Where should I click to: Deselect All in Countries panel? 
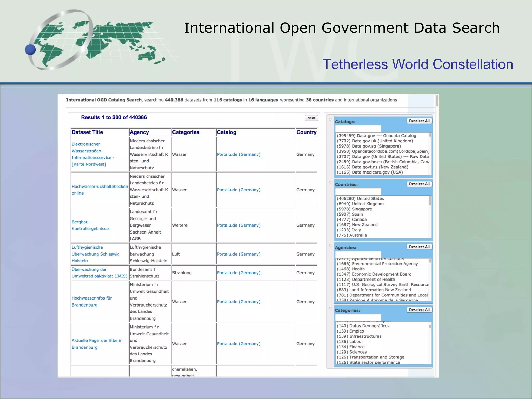(x=419, y=184)
